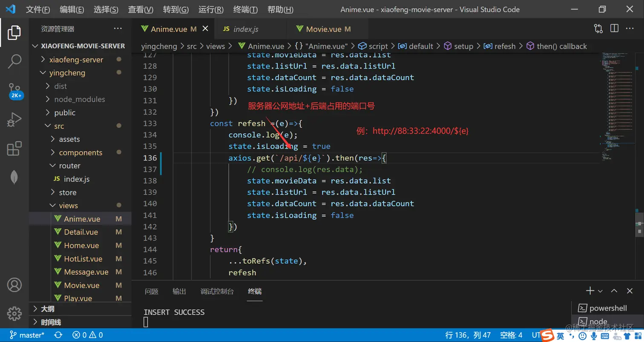This screenshot has height=342, width=644.
Task: Open the 选择(S) menu
Action: [x=106, y=9]
